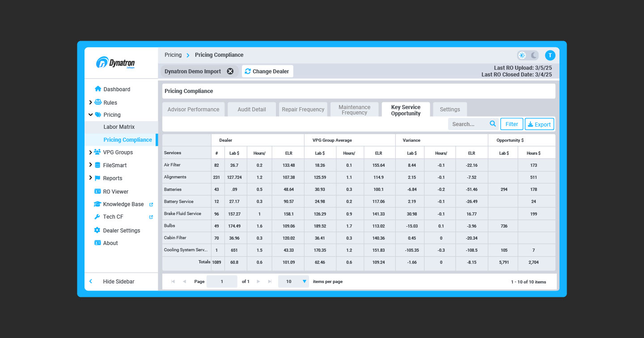Click the Export button

[539, 124]
